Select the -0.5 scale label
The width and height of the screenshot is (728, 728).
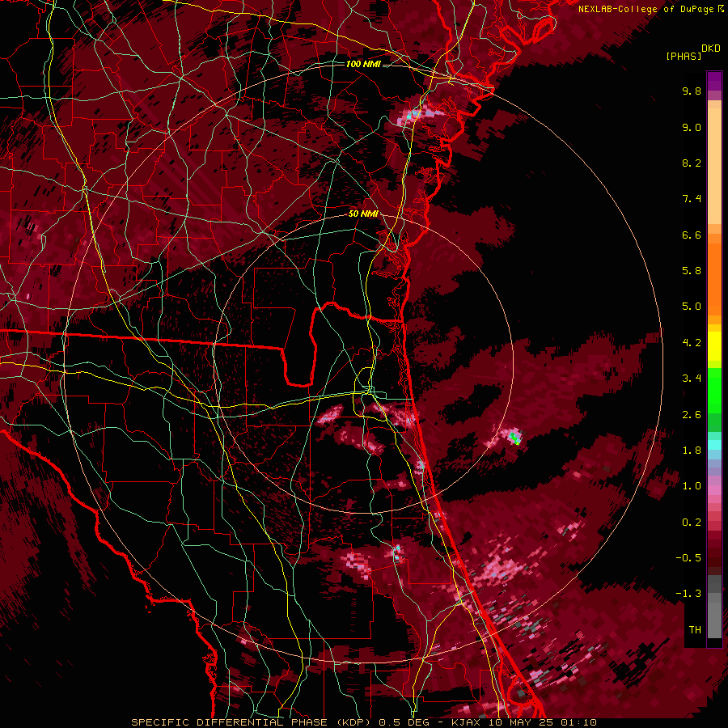click(x=688, y=558)
